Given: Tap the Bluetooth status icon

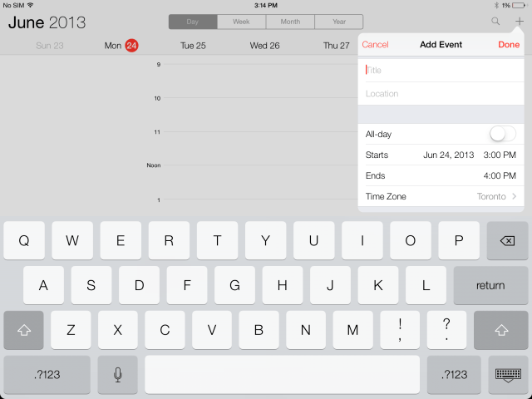Looking at the screenshot, I should tap(495, 5).
